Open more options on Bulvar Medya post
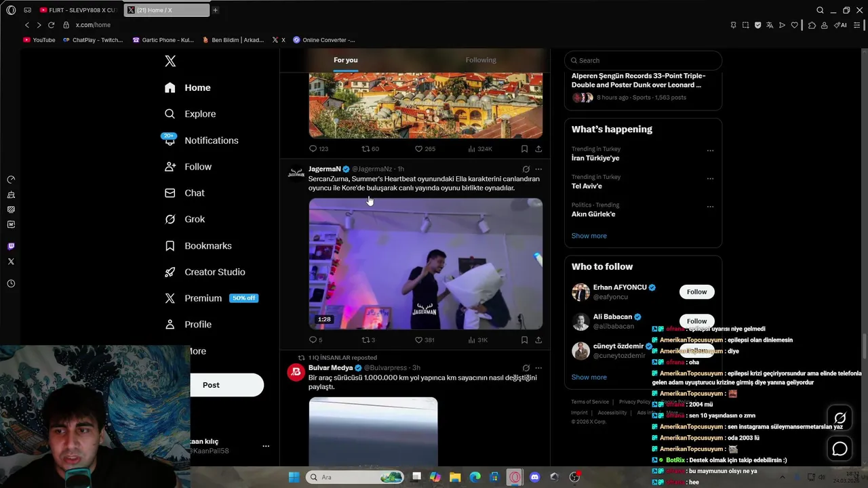The height and width of the screenshot is (488, 868). [538, 368]
